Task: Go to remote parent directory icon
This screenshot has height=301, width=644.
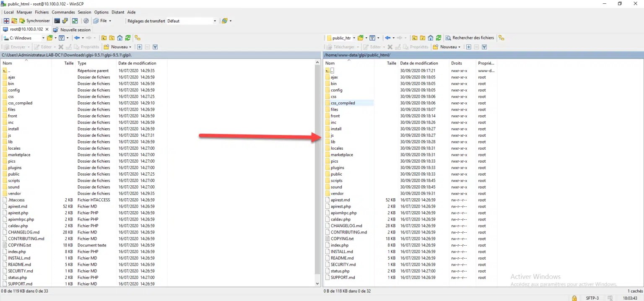Action: (x=415, y=38)
